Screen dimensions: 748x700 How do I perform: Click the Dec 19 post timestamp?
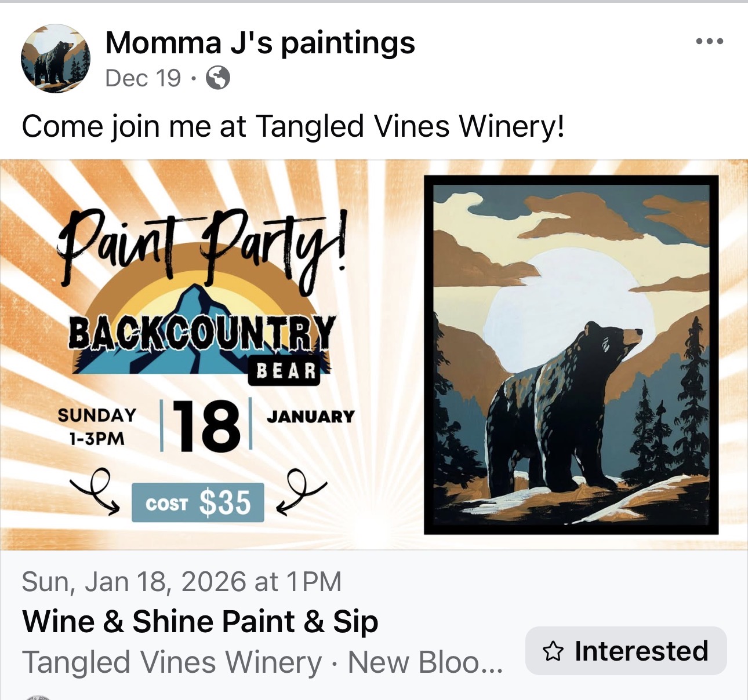coord(143,78)
